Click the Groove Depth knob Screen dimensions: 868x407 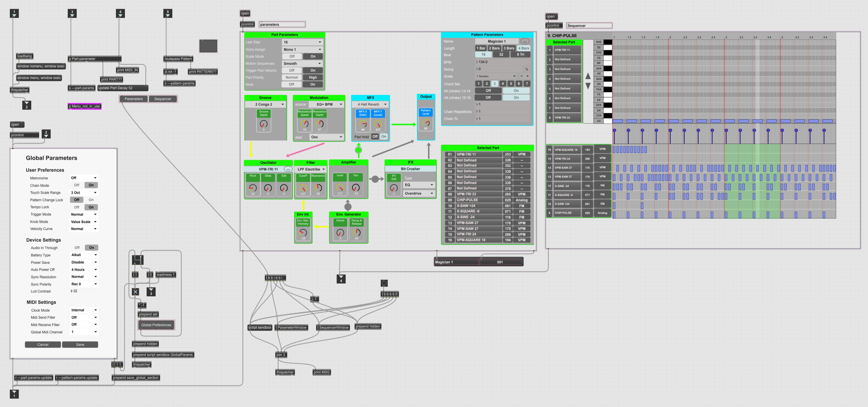point(264,124)
